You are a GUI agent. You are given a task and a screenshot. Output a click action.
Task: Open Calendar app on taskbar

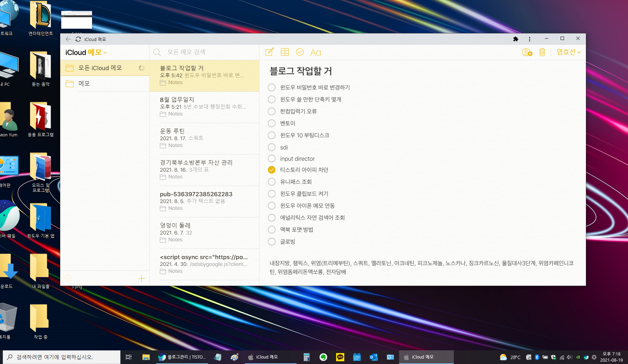357,357
